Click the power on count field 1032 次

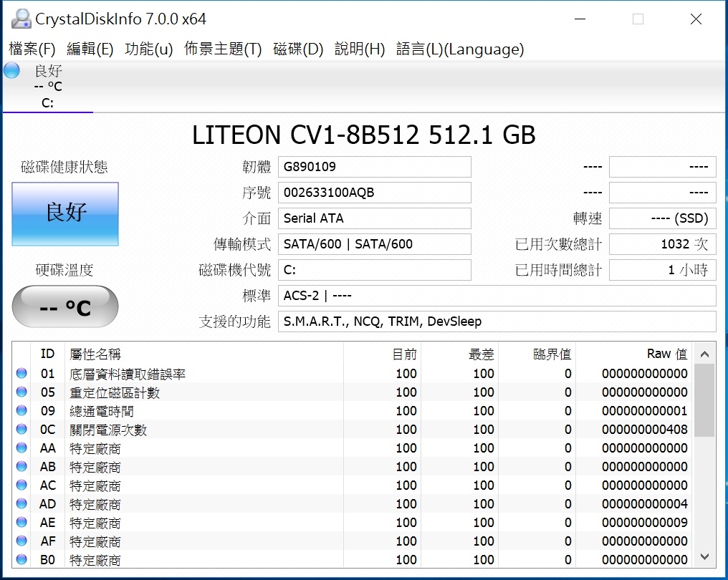663,244
